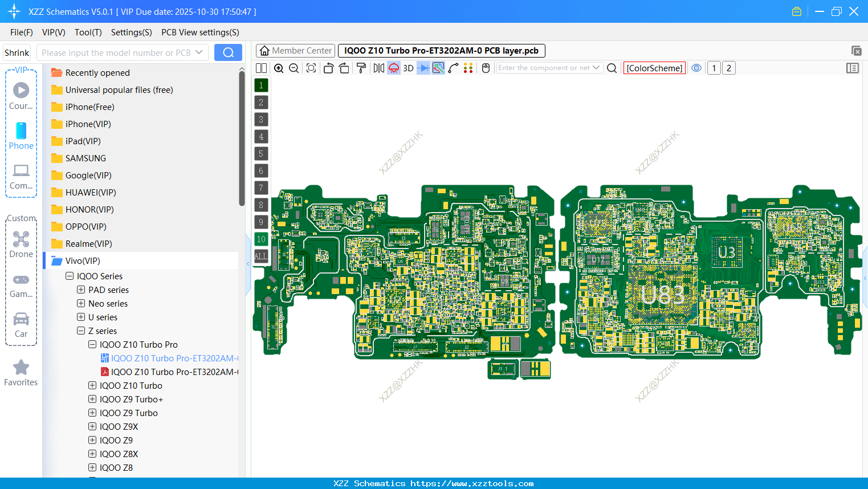Click the blue model search button

(228, 52)
